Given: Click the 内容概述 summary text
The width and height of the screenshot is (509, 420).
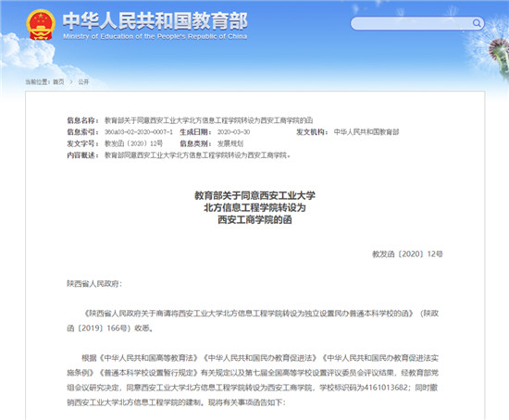Looking at the screenshot, I should [197, 155].
